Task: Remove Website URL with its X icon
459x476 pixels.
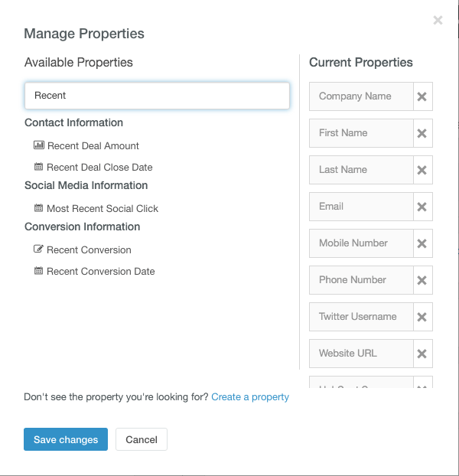Action: (422, 354)
